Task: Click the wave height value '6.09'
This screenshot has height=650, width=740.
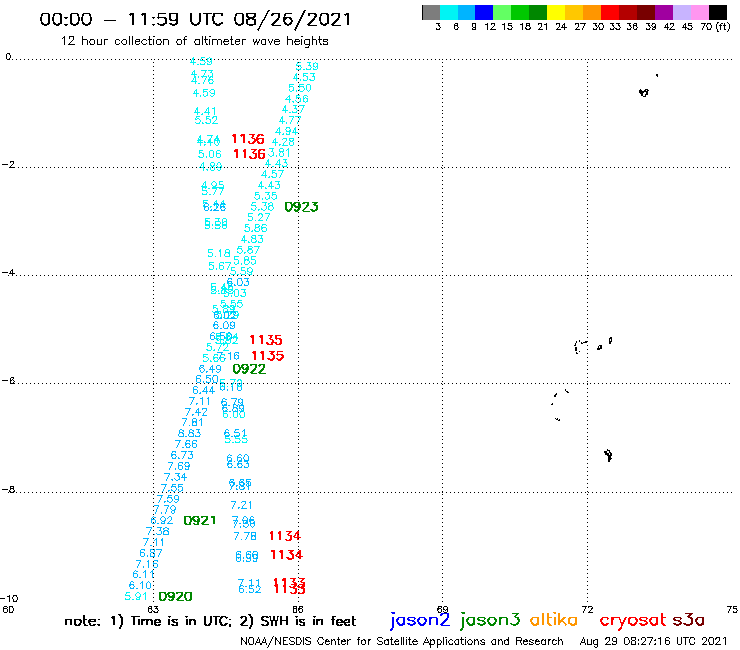Action: click(x=224, y=325)
